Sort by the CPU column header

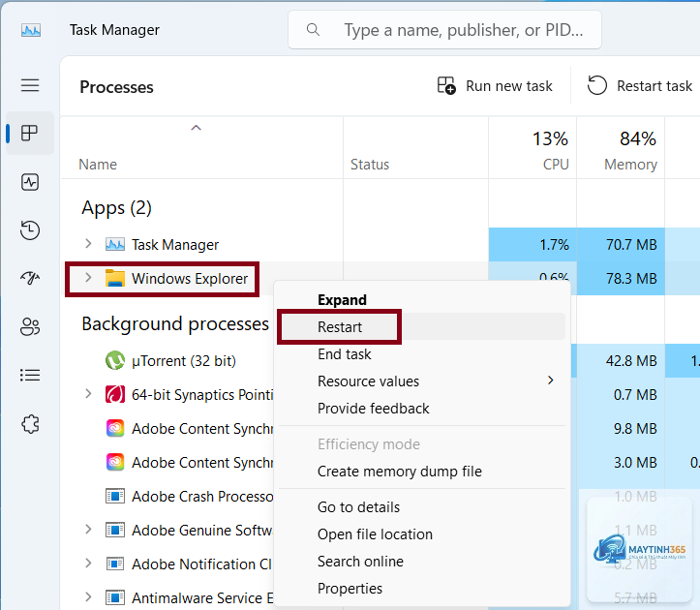[533, 148]
